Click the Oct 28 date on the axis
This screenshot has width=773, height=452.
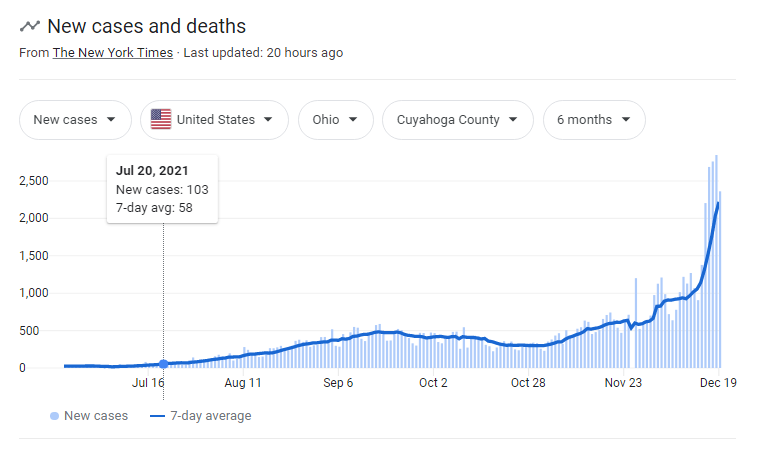coord(527,383)
